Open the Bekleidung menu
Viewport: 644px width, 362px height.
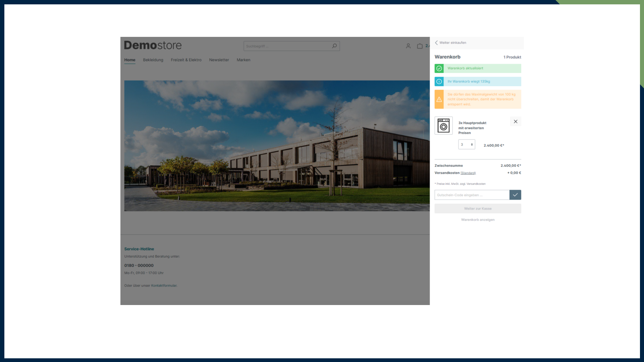(153, 60)
